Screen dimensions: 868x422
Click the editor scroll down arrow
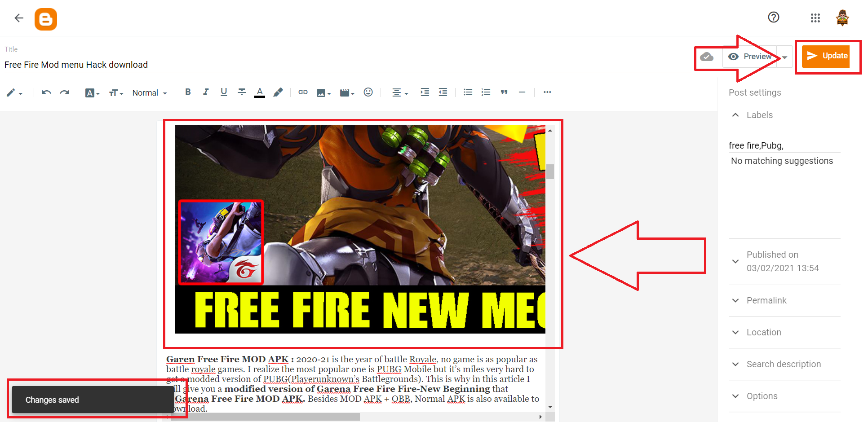[550, 407]
